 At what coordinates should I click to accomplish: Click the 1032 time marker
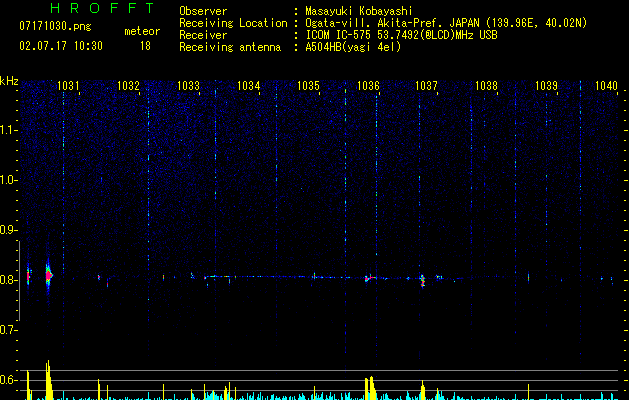pyautogui.click(x=128, y=85)
